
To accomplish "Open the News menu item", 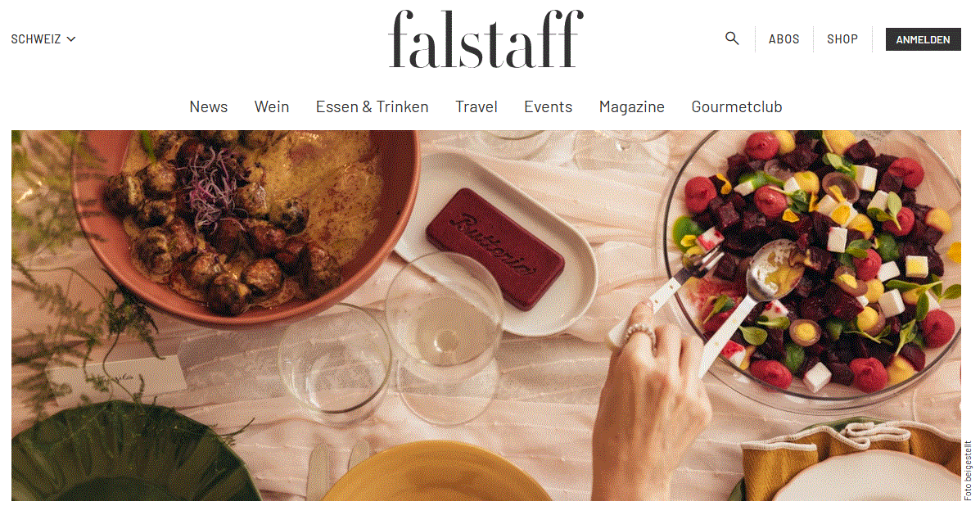I will [209, 106].
